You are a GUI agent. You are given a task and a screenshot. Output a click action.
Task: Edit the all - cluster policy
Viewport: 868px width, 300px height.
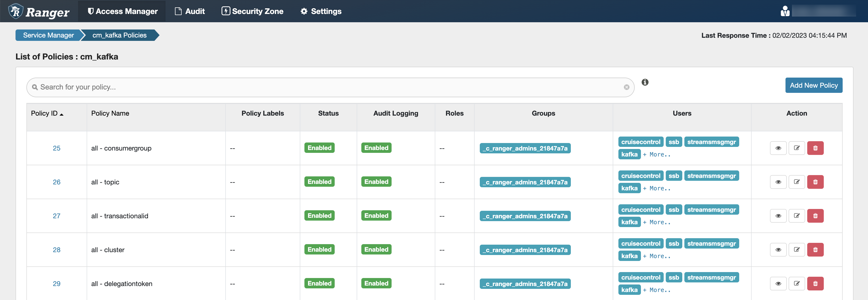coord(796,250)
